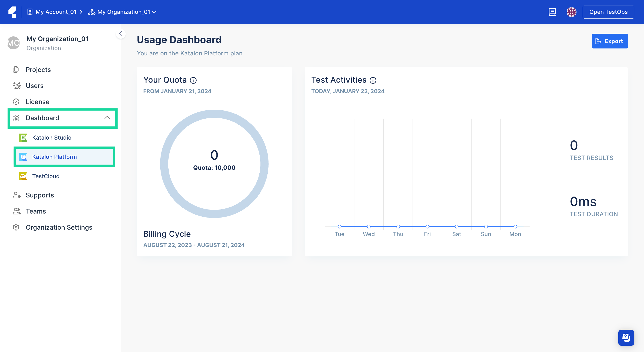Screen dimensions: 644x352
Task: Click the Monday data point on the chart
Action: [x=515, y=226]
